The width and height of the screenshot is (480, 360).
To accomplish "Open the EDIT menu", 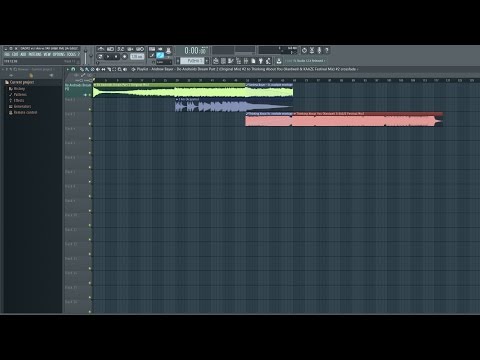I will pos(15,54).
